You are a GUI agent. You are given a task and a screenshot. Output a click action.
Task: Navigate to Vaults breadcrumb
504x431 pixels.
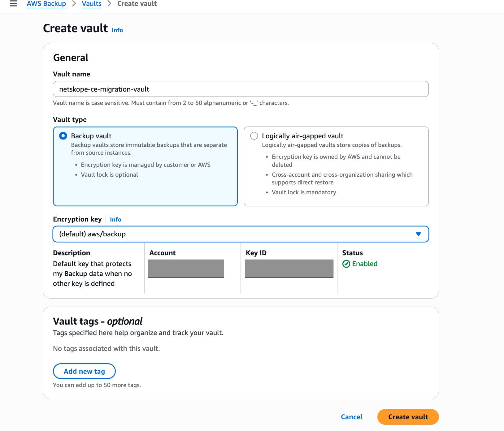point(92,4)
